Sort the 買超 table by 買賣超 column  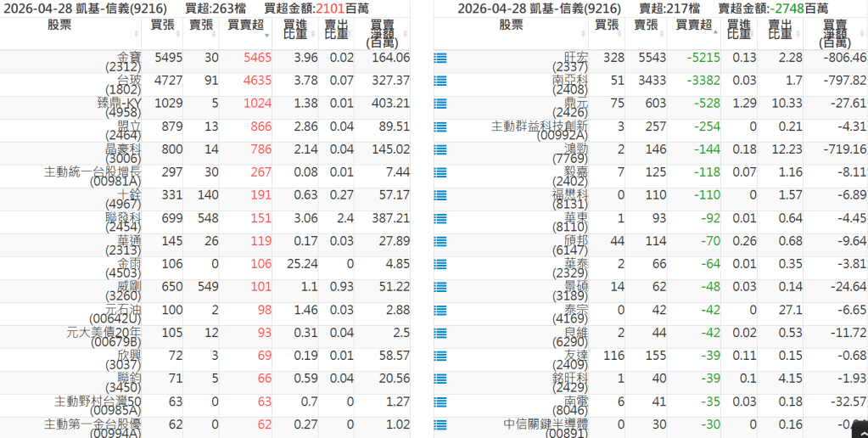click(x=247, y=25)
